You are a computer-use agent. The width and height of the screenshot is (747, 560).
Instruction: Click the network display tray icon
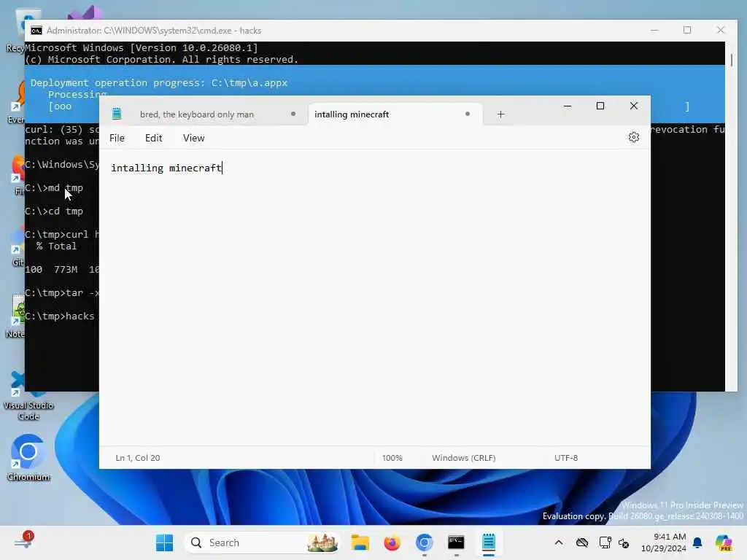605,542
